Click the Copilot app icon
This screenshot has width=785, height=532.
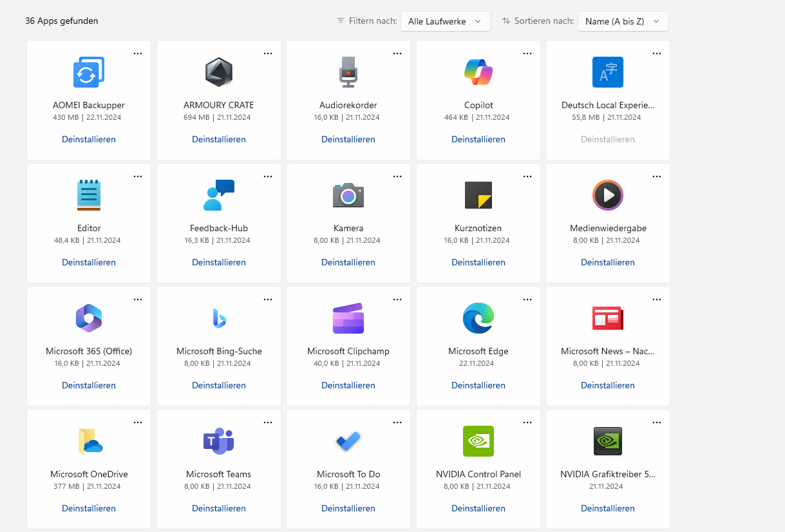[x=478, y=72]
